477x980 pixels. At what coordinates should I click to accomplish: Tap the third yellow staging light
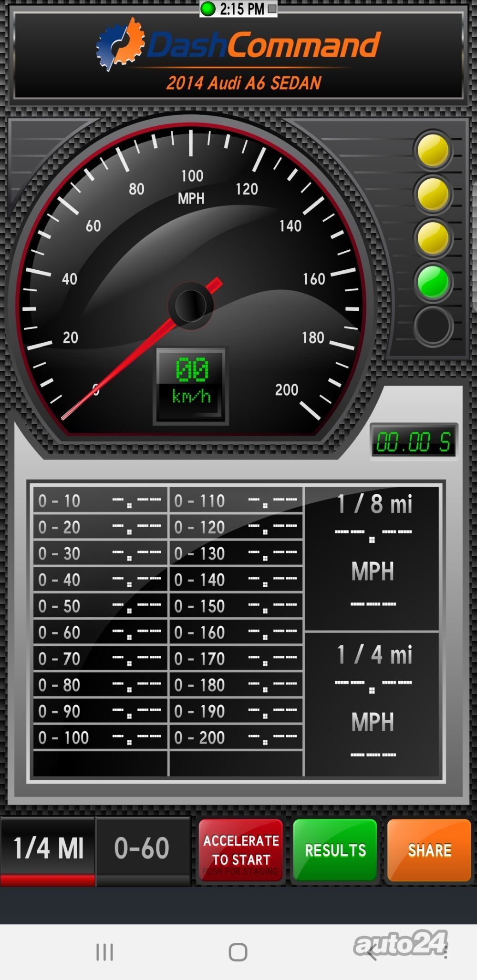click(433, 238)
